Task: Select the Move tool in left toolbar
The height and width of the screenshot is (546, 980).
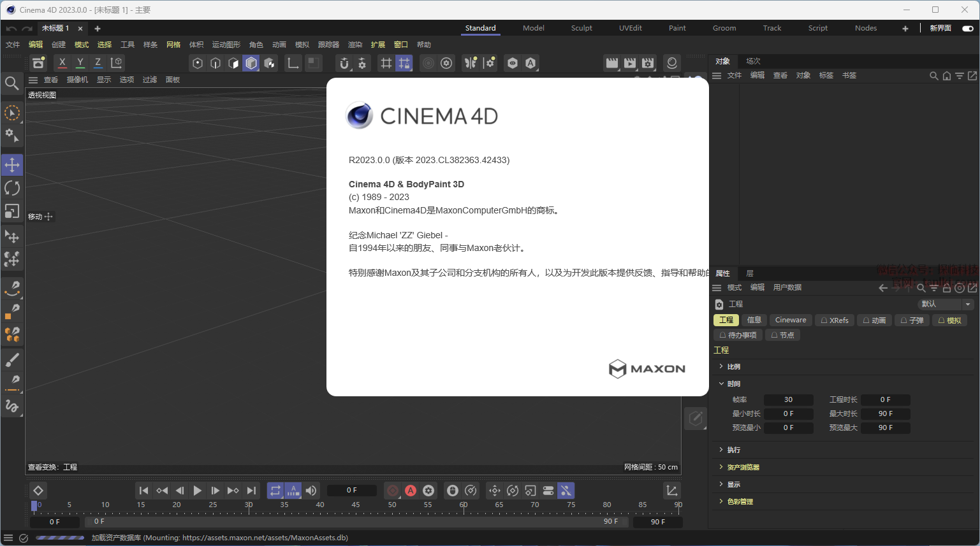Action: coord(12,165)
